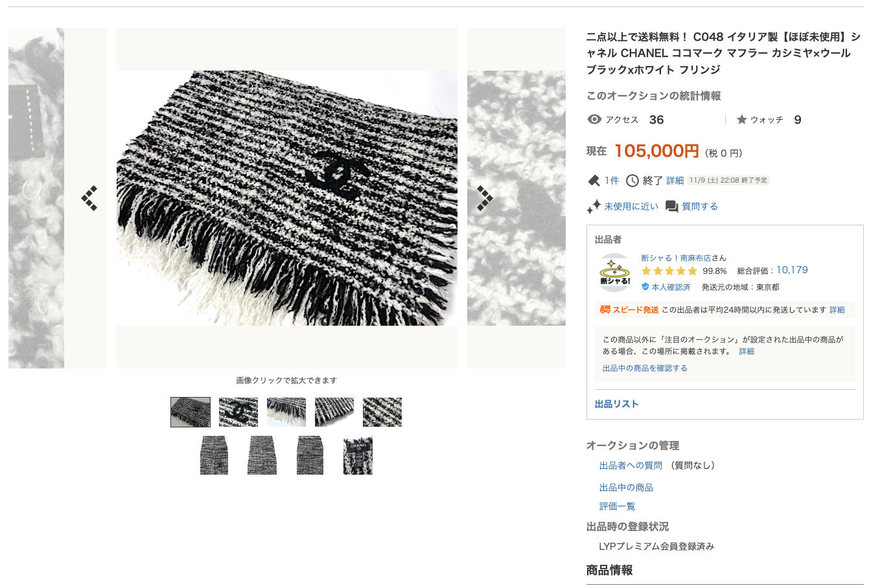869x588 pixels.
Task: Select the CHANEL label tag thumbnail
Action: [358, 455]
